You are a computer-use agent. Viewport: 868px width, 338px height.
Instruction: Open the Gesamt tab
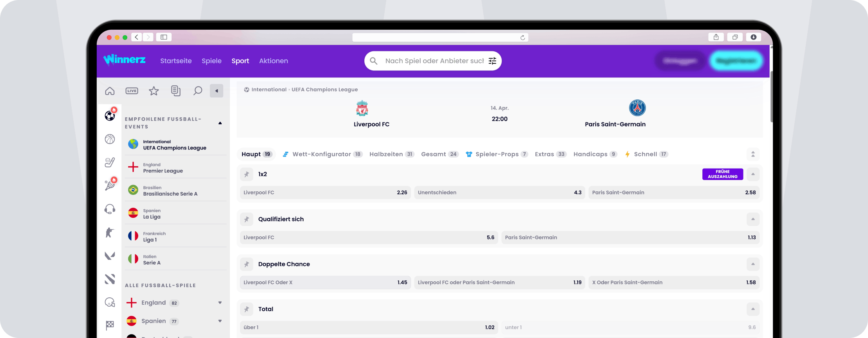pos(439,154)
